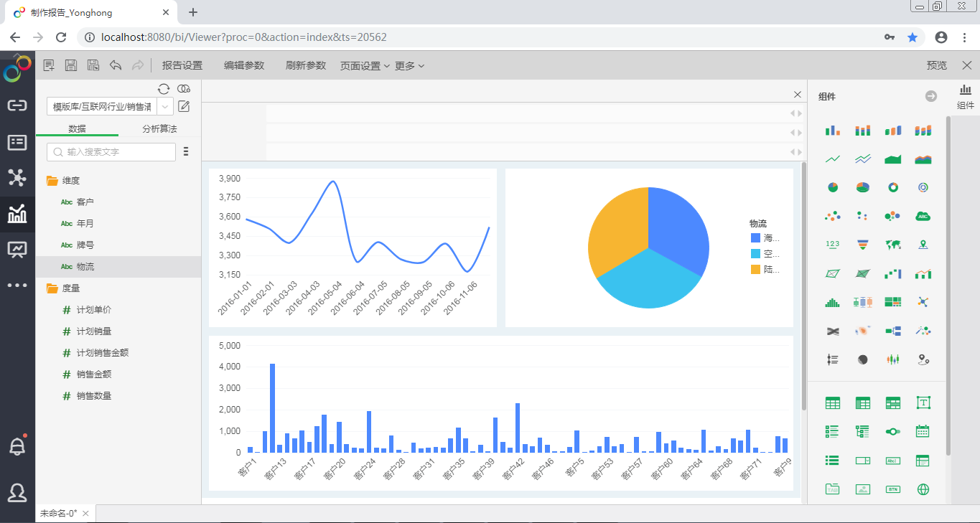Expand the 页面设置 dropdown
The height and width of the screenshot is (523, 980).
365,65
